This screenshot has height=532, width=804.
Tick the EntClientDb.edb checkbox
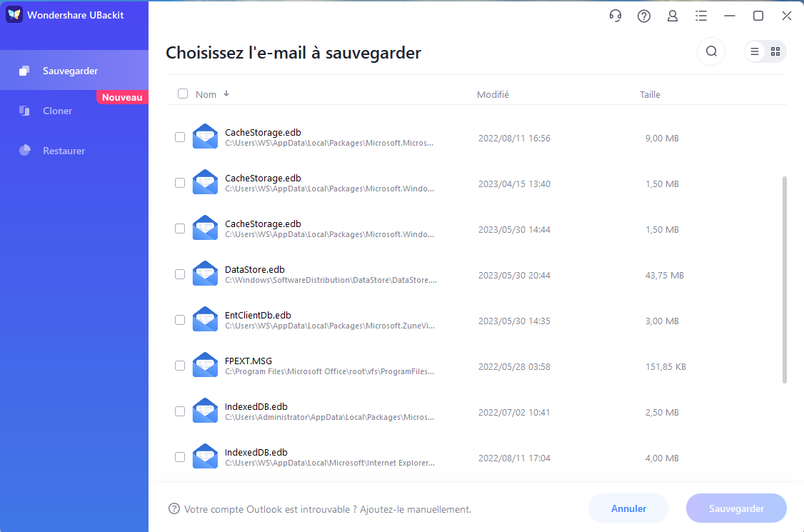point(180,320)
